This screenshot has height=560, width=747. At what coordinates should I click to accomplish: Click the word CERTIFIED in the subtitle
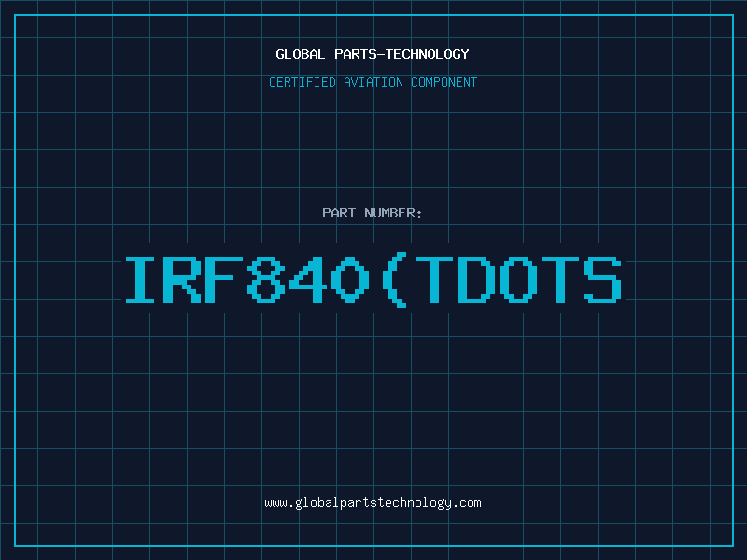[x=301, y=82]
